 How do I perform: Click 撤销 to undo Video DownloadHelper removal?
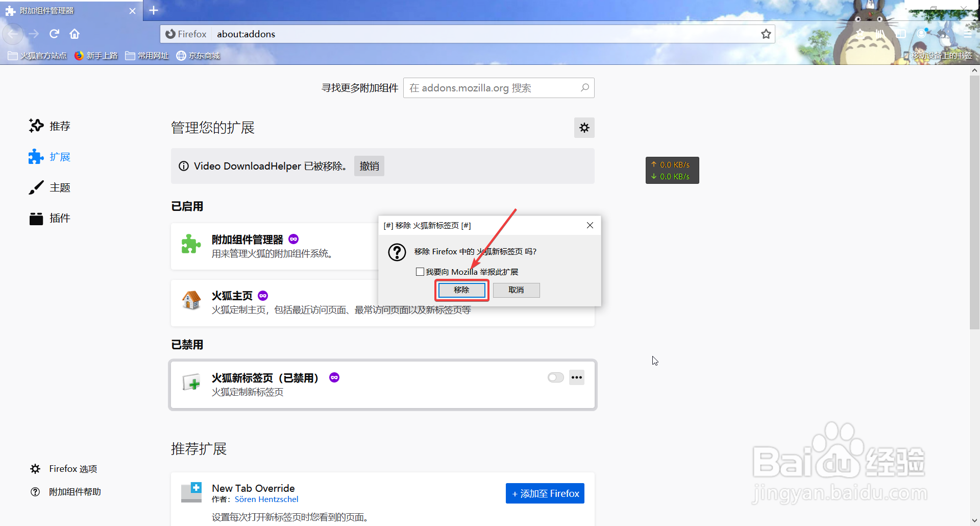pyautogui.click(x=369, y=166)
